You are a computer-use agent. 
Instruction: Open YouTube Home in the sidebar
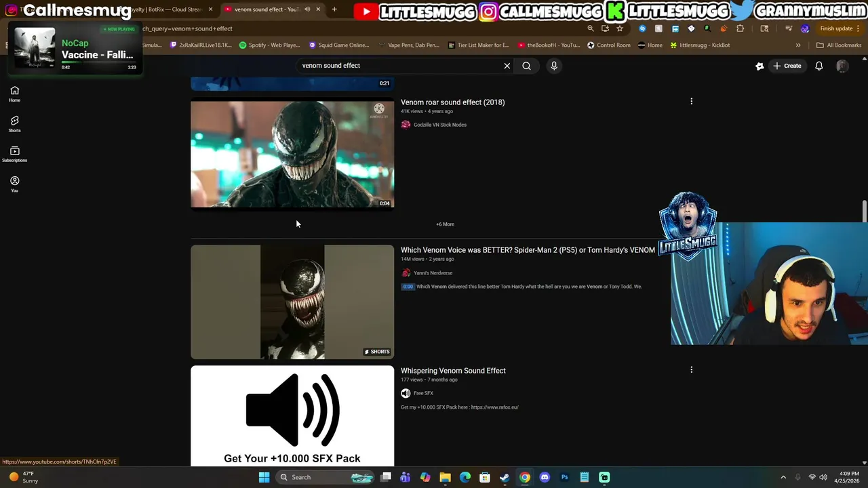click(x=14, y=94)
